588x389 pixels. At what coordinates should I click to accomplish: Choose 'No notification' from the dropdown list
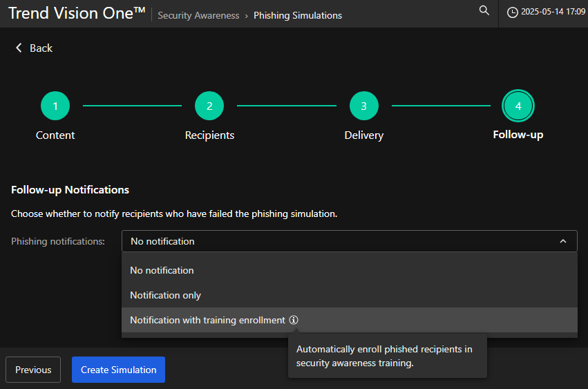[162, 270]
